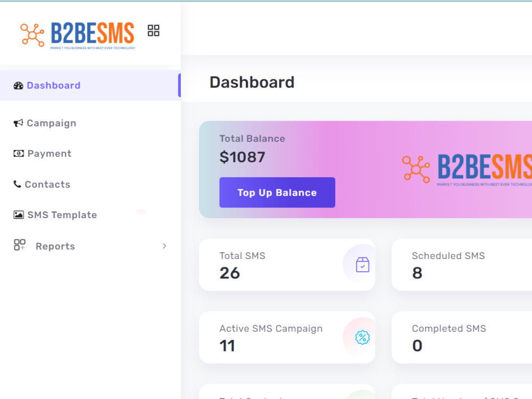Click the Scheduled SMS value 8
Screen dimensions: 532x399
click(x=417, y=273)
